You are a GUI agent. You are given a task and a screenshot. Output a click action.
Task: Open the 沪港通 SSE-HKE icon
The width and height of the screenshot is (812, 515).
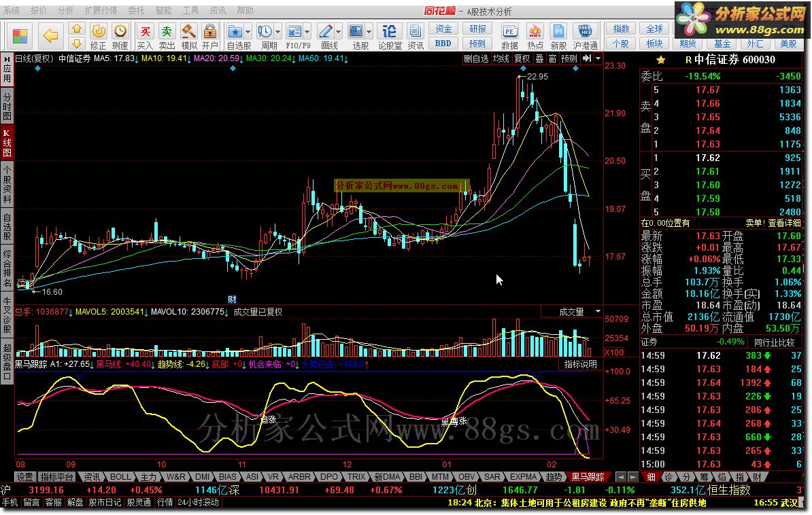(585, 36)
